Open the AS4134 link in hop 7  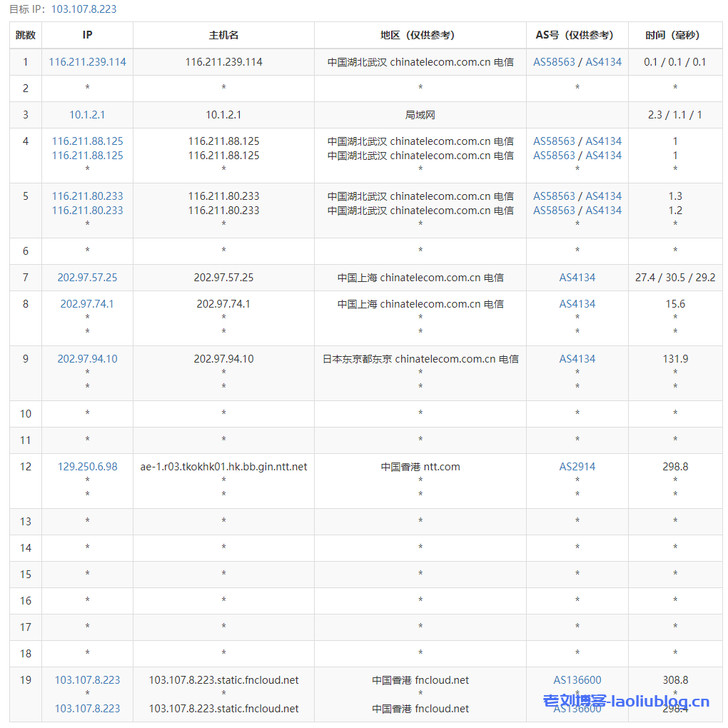coord(577,278)
